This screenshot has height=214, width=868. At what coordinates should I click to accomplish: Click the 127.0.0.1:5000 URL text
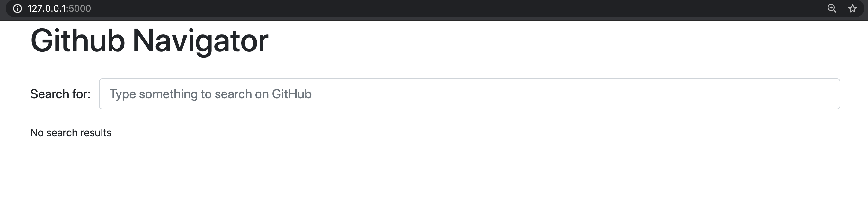(59, 8)
